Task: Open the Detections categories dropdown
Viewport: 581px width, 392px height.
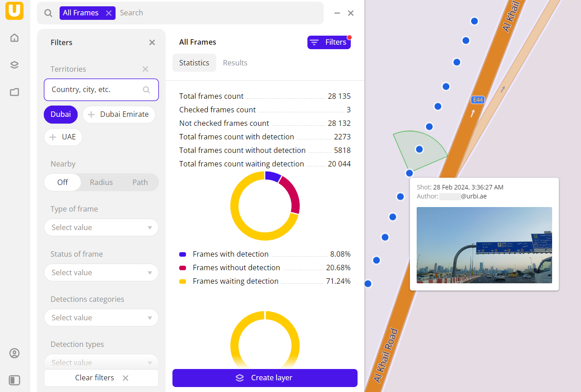Action: [101, 318]
